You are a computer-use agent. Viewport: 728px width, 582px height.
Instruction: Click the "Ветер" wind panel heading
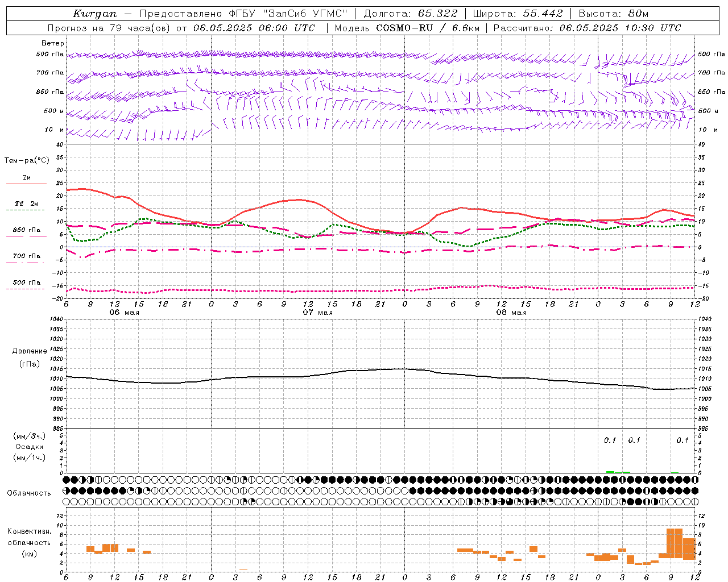(x=53, y=43)
